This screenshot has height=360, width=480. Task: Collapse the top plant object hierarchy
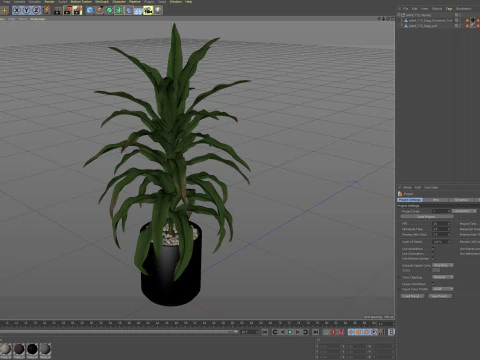click(x=398, y=15)
